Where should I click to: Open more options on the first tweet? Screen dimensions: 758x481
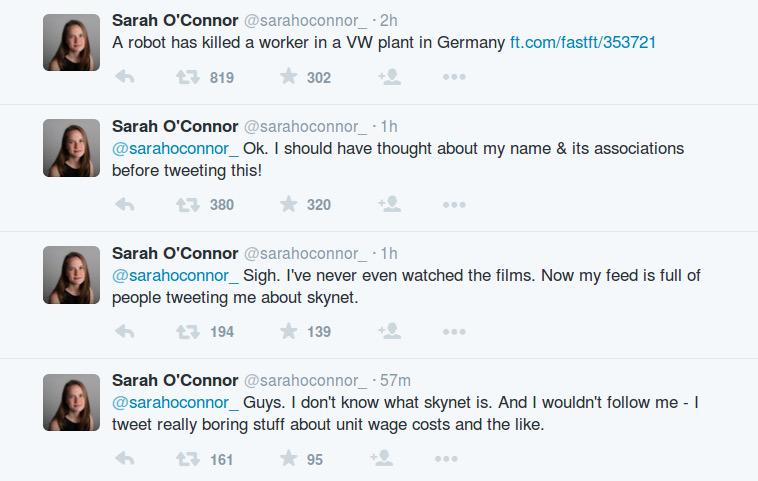pos(454,77)
